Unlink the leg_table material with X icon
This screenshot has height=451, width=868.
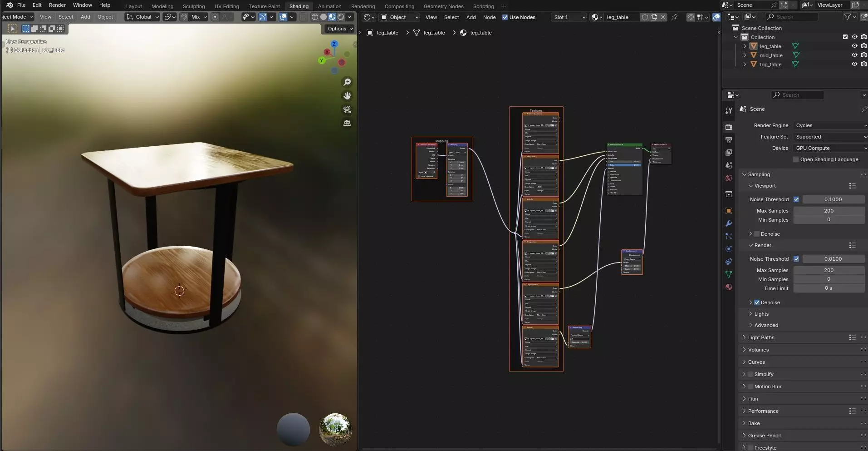coord(663,17)
